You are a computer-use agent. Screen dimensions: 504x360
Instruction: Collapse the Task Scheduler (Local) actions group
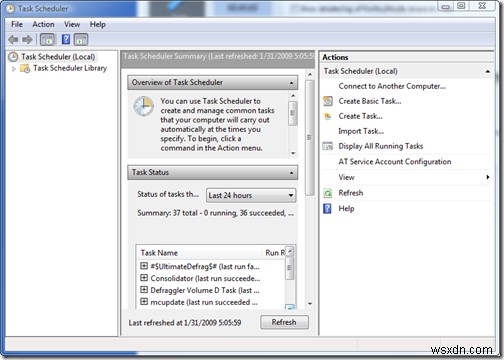pos(488,71)
